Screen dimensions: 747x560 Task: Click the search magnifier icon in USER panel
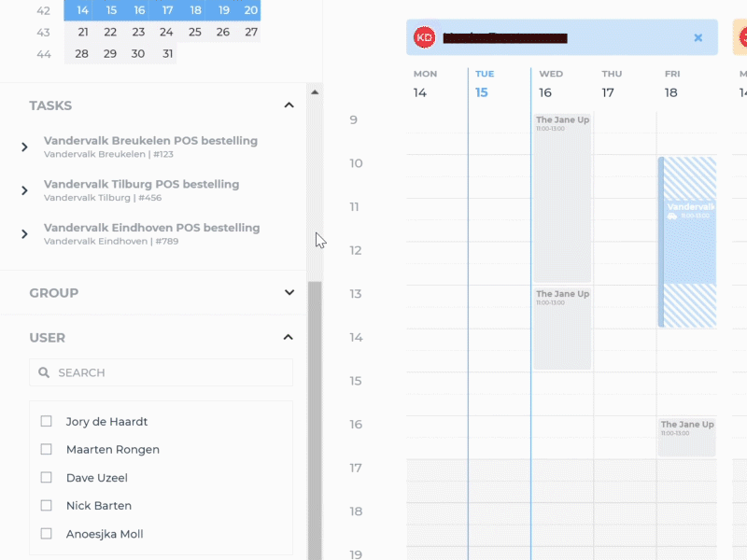[44, 372]
